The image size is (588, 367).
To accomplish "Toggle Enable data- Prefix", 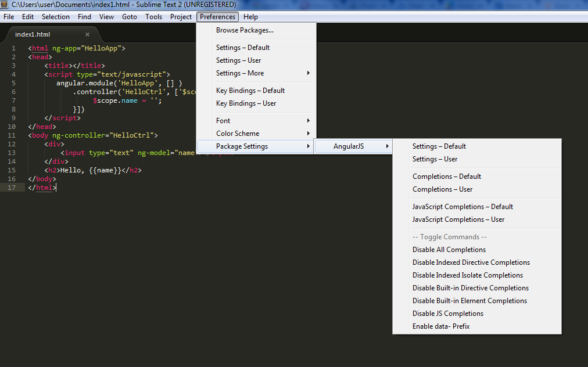I will [x=477, y=326].
